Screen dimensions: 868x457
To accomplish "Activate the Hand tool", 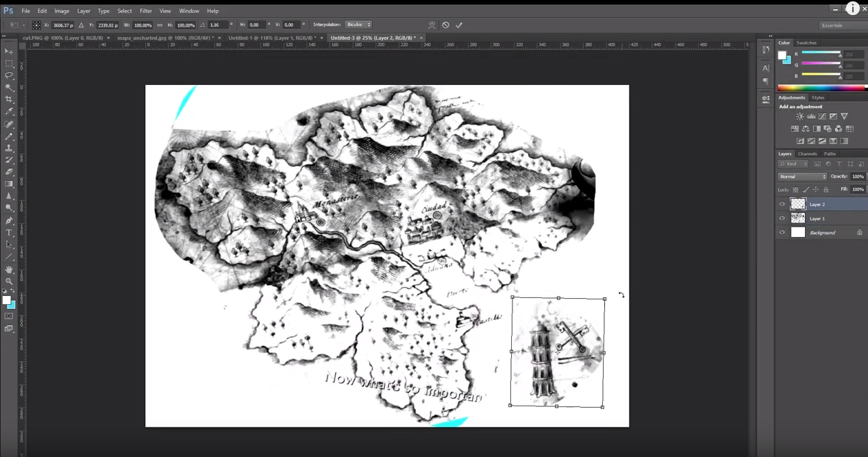I will pyautogui.click(x=9, y=269).
